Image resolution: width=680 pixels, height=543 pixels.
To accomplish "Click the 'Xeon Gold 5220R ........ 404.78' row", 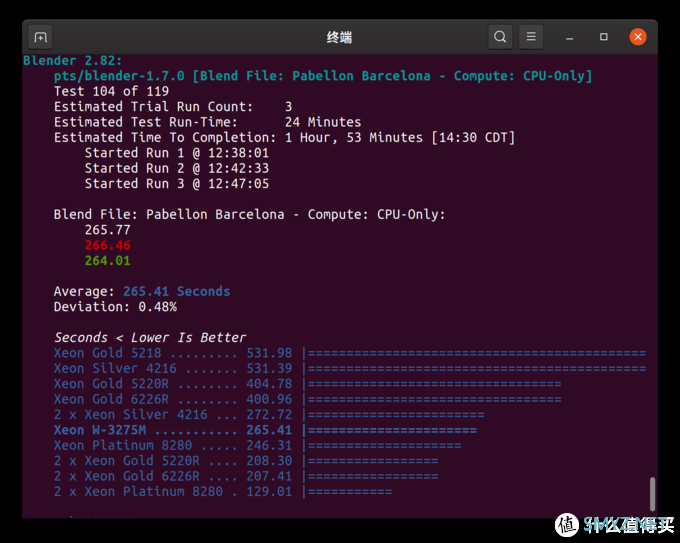I will [307, 384].
